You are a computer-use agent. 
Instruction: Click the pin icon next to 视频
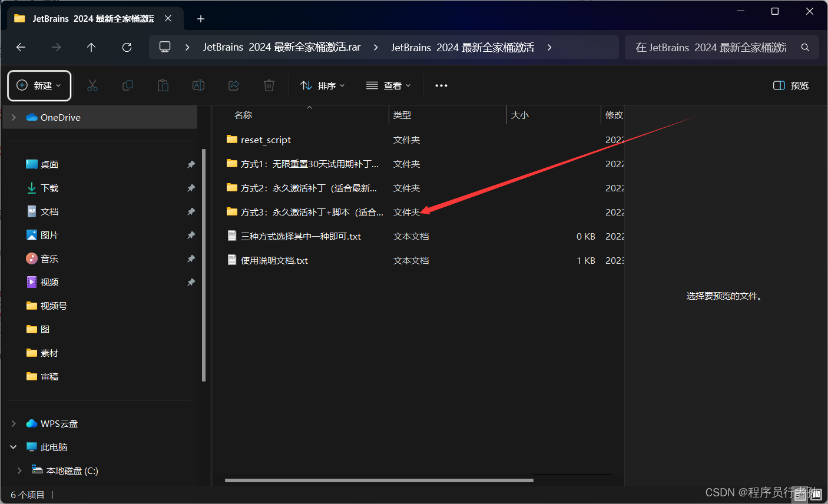[191, 282]
